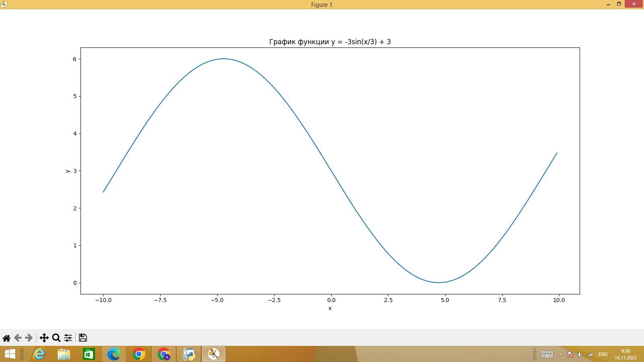Viewport: 644px width, 362px height.
Task: Open the clock showing 9:30 and date
Action: coord(625,354)
